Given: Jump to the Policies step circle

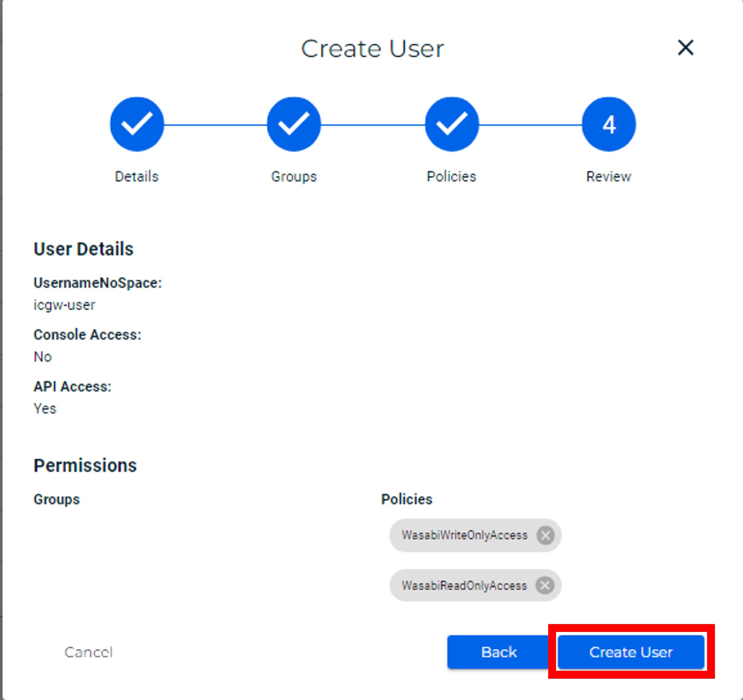Looking at the screenshot, I should click(x=452, y=124).
